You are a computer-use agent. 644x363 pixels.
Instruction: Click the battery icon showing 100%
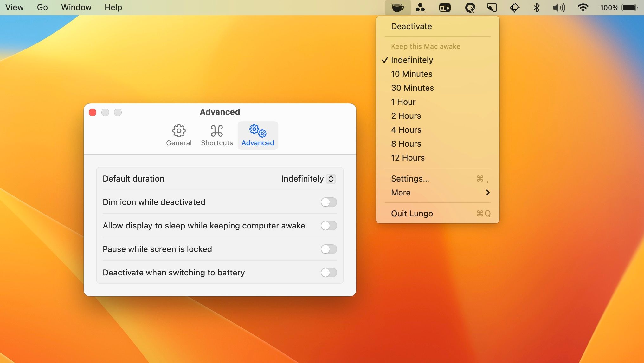[x=629, y=8]
